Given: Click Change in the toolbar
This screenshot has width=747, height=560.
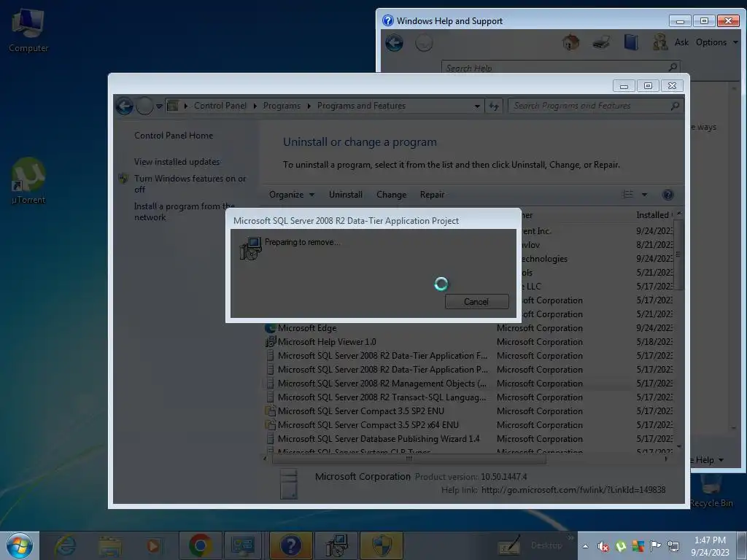Looking at the screenshot, I should click(391, 194).
